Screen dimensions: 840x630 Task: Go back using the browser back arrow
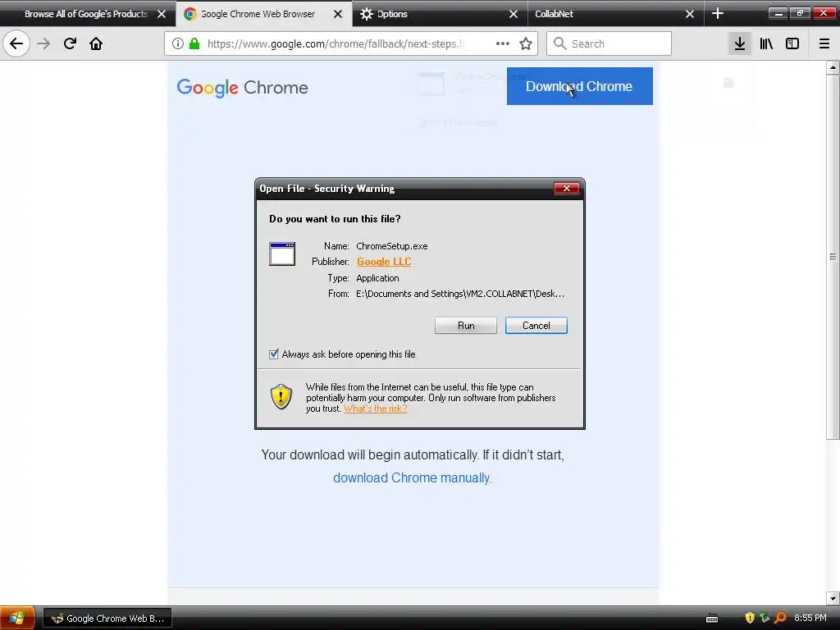pyautogui.click(x=16, y=43)
